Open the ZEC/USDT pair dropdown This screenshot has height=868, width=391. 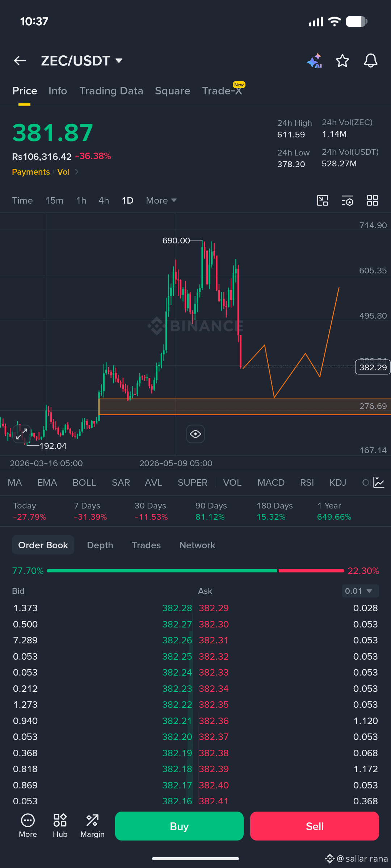tap(82, 61)
